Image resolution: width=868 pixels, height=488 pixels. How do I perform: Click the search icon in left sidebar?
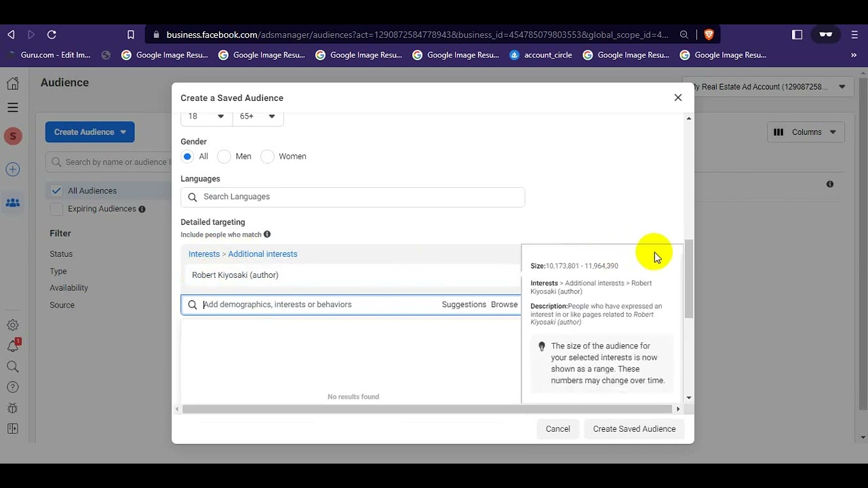coord(13,367)
